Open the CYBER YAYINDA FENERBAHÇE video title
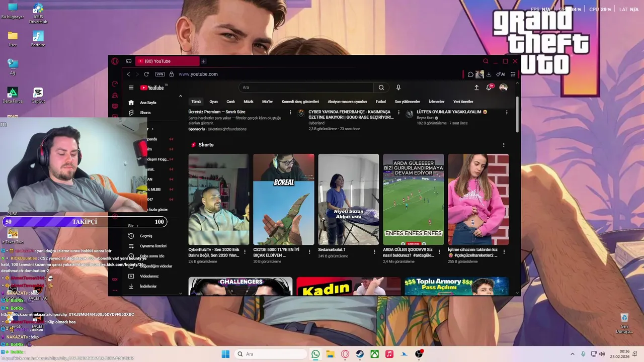The image size is (644, 362). [351, 115]
